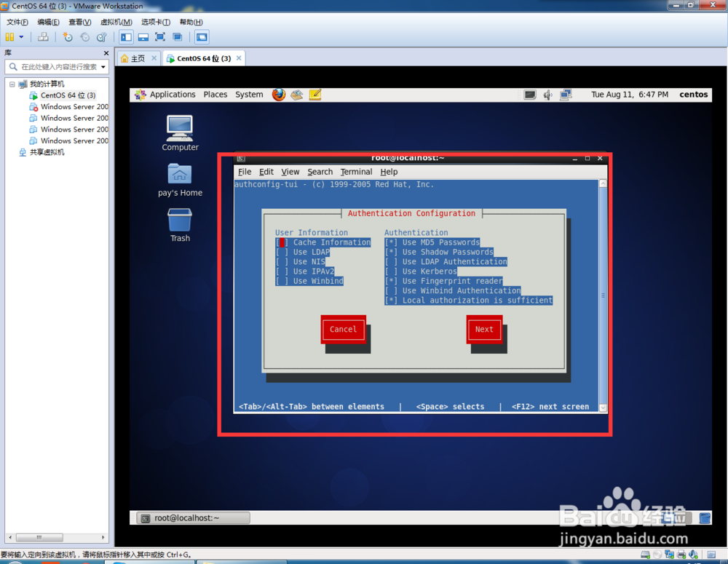The height and width of the screenshot is (564, 728).
Task: Open the snapshot manager wrench icon
Action: click(102, 37)
